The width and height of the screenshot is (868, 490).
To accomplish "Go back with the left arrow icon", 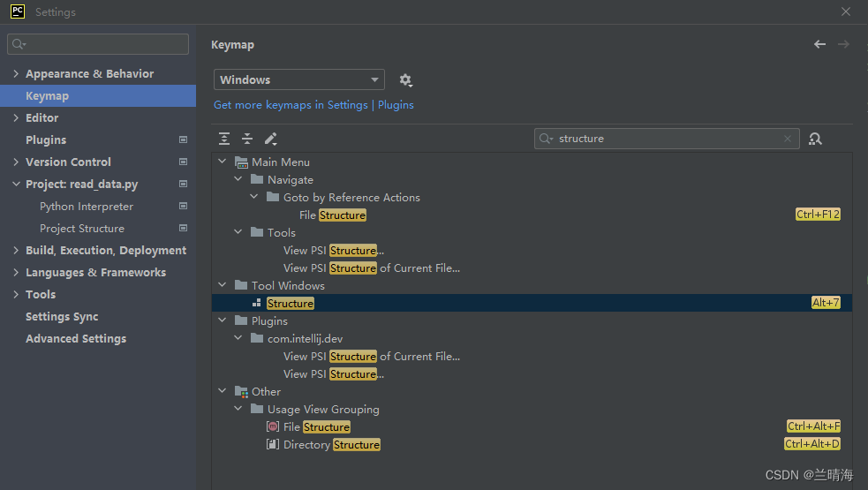I will (x=819, y=44).
